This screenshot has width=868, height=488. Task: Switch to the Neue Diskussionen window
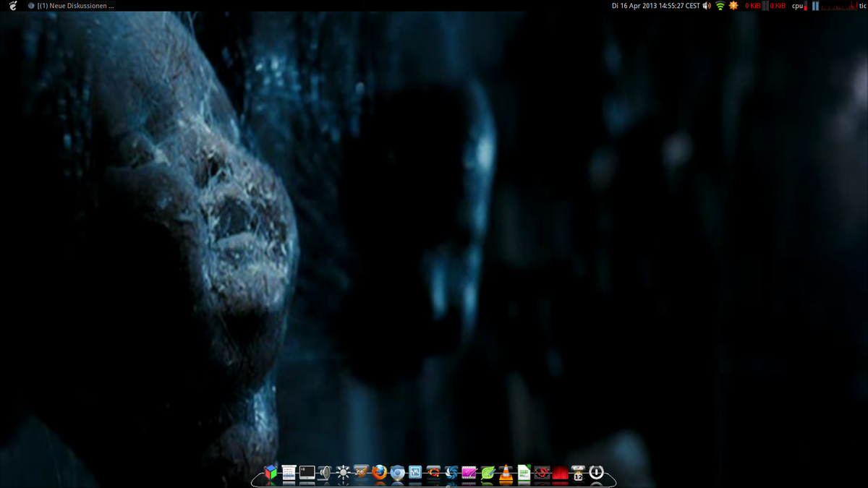coord(71,6)
